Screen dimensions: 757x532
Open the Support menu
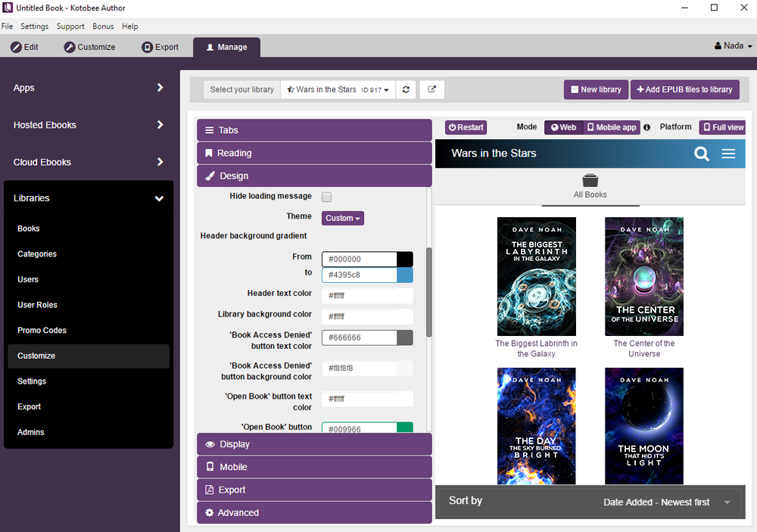[70, 26]
